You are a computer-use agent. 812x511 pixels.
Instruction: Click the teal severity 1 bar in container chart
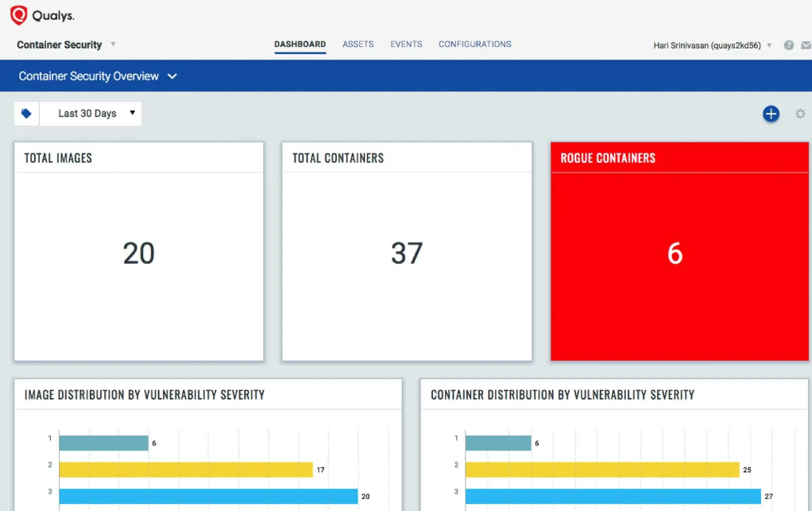(x=501, y=443)
